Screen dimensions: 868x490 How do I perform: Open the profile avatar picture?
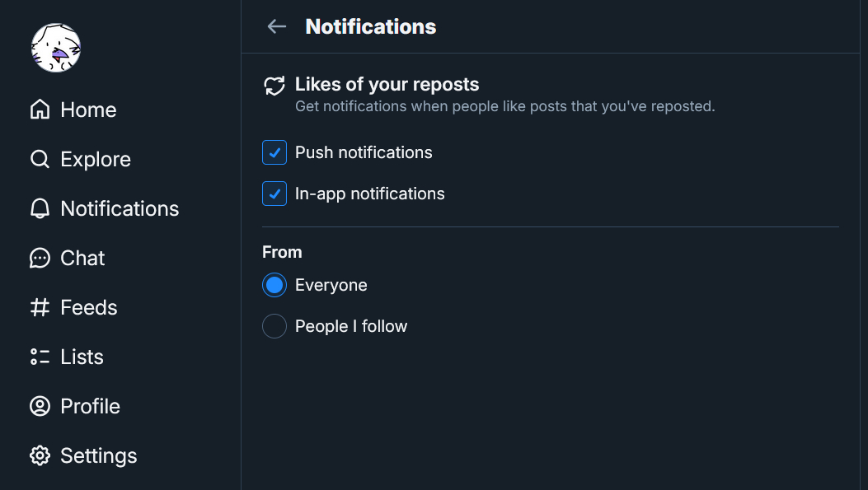click(56, 48)
